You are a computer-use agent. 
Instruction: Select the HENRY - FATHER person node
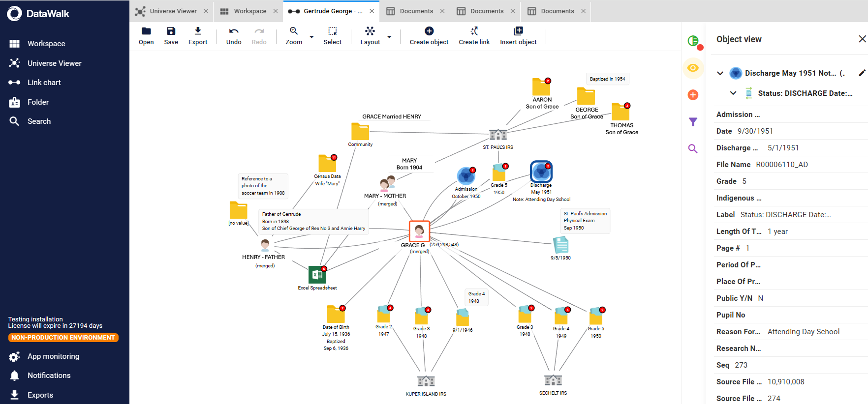coord(265,245)
